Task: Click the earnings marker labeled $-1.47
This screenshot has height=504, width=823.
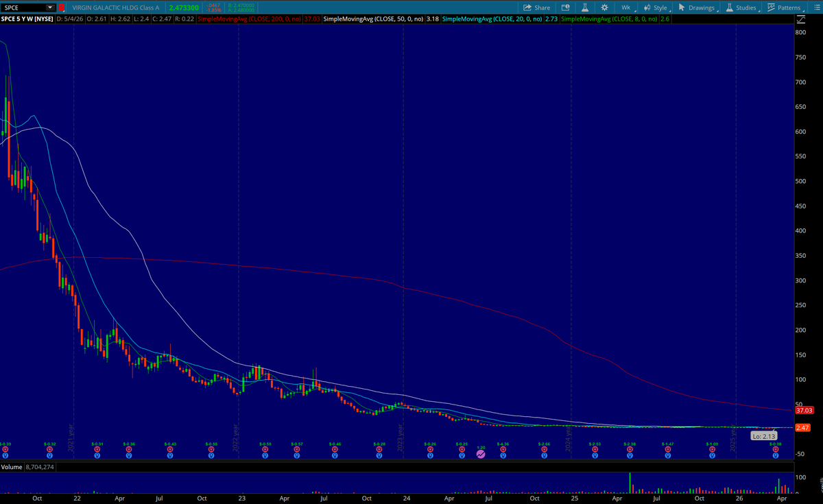Action: 668,451
